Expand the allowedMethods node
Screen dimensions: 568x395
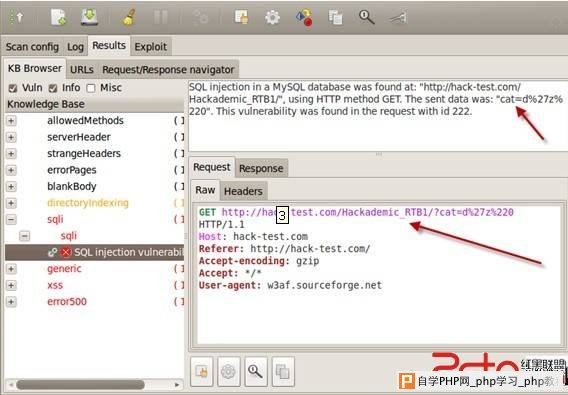click(11, 121)
